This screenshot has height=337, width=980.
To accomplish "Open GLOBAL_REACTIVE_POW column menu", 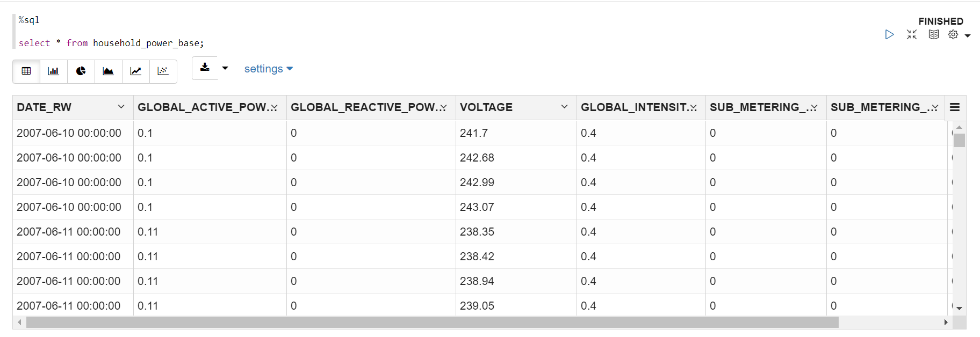I will 443,107.
